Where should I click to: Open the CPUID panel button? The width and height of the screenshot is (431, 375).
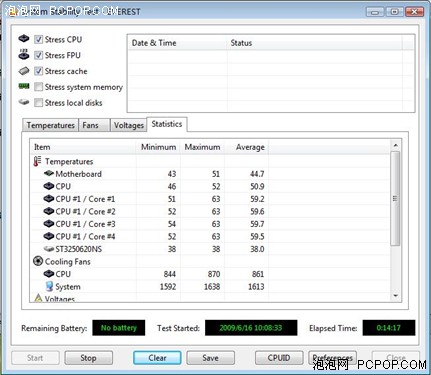279,358
